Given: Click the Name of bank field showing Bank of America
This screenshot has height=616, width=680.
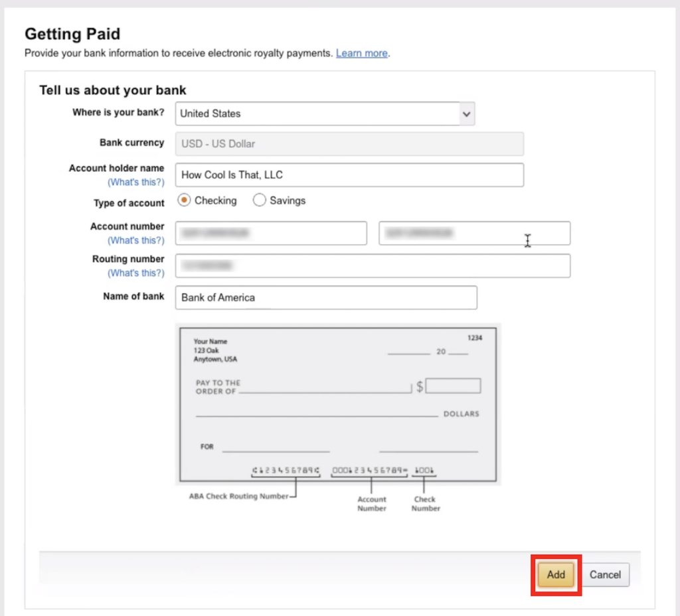Looking at the screenshot, I should point(325,297).
